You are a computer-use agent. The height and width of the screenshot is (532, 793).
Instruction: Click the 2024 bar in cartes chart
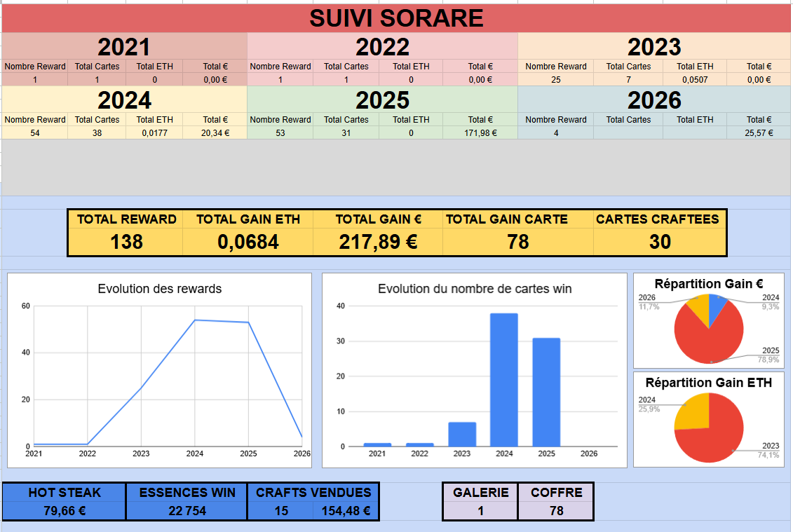[504, 380]
